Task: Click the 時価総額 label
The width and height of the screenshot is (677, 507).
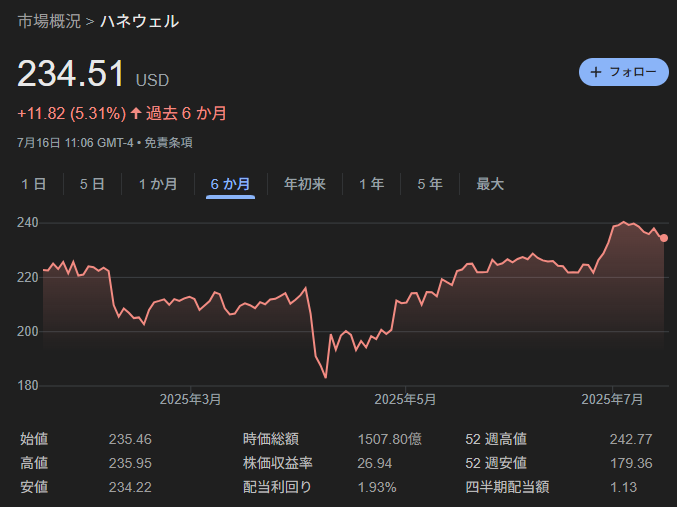Action: point(271,439)
